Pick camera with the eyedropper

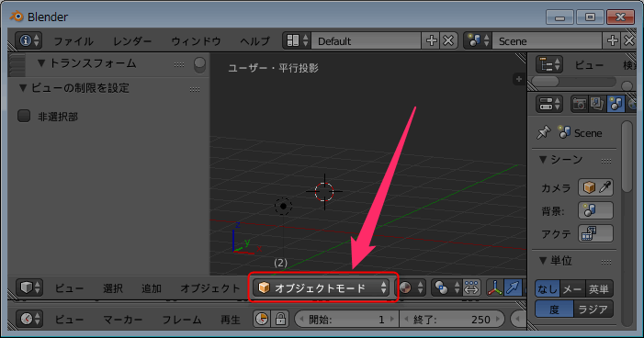pos(605,187)
